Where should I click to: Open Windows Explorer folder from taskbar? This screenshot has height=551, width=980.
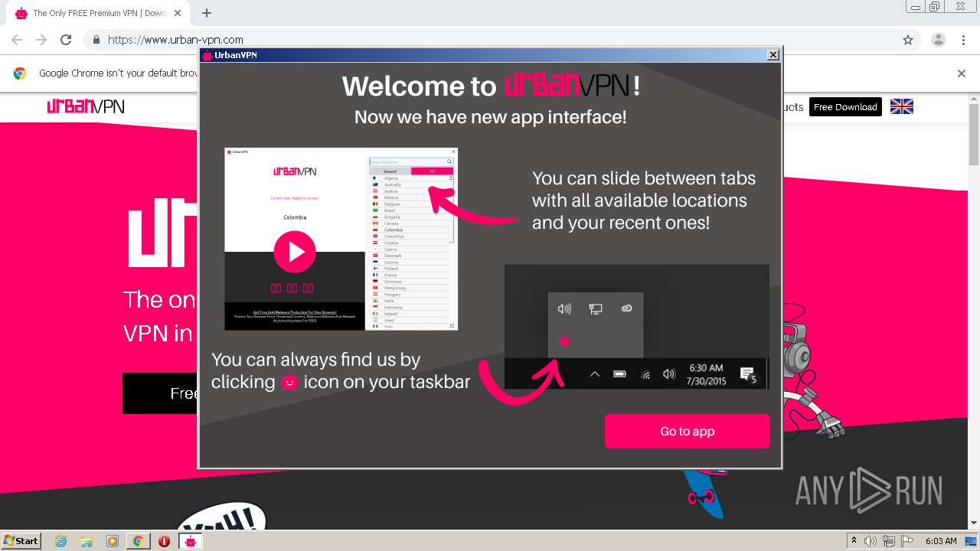[x=87, y=541]
